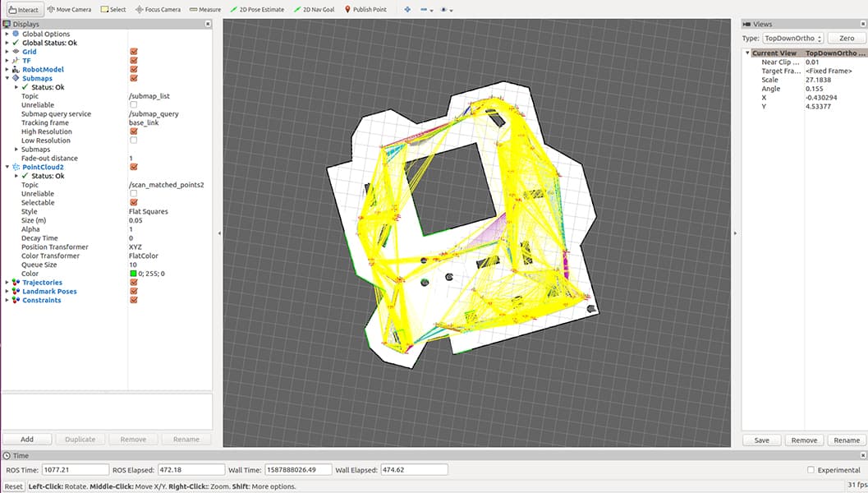868x493 pixels.
Task: Click the RobotModel display icon
Action: click(x=16, y=69)
